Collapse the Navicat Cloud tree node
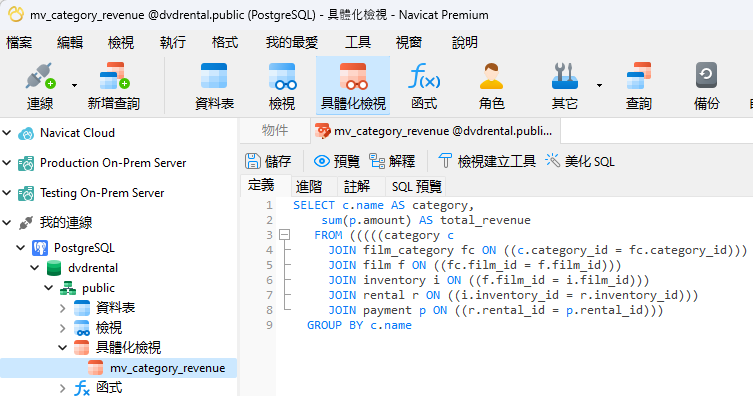753x396 pixels. pos(7,132)
